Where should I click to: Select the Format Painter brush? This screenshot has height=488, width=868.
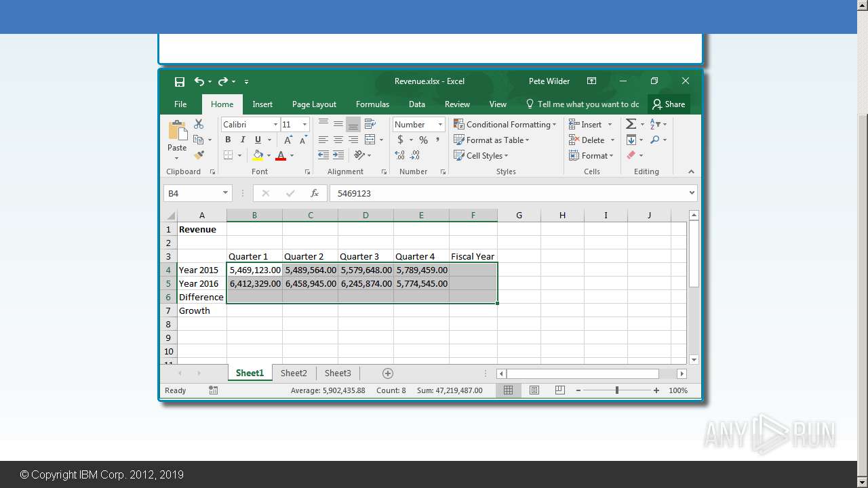point(199,155)
